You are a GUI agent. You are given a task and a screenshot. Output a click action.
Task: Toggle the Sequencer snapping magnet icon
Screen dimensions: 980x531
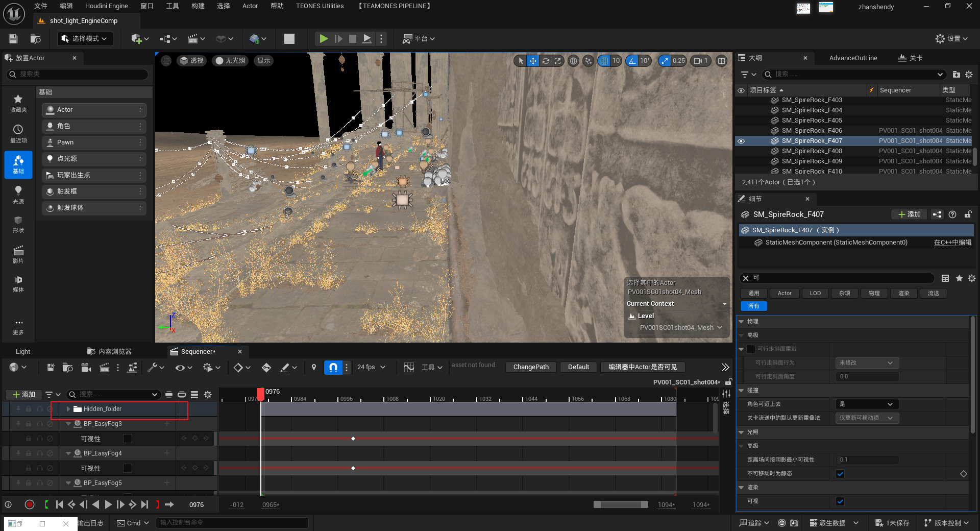point(333,367)
